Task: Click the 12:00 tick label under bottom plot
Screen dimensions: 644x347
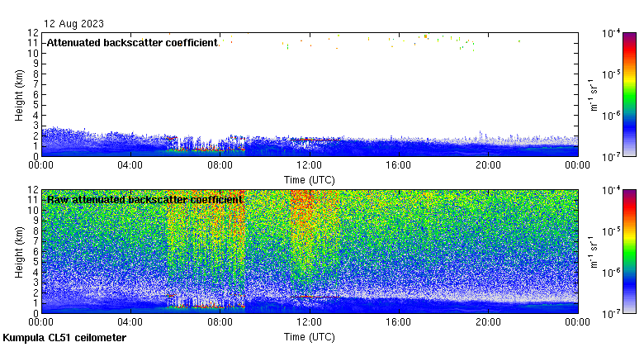Action: (310, 322)
